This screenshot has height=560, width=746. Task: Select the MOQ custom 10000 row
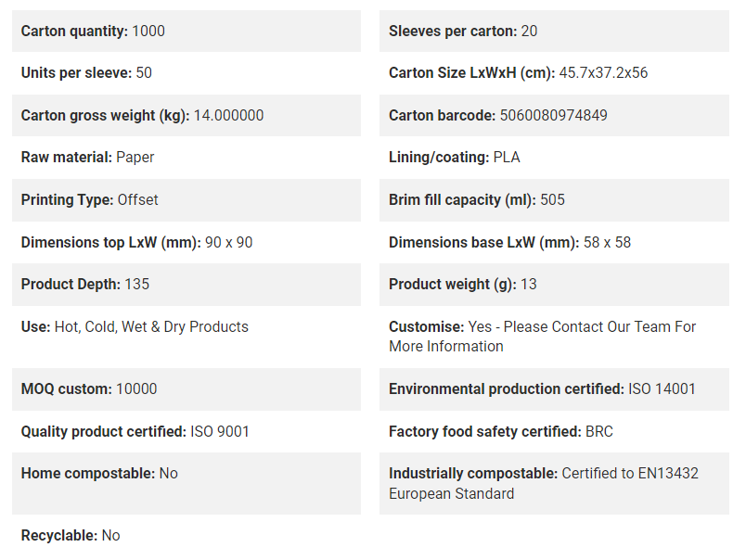pos(186,389)
